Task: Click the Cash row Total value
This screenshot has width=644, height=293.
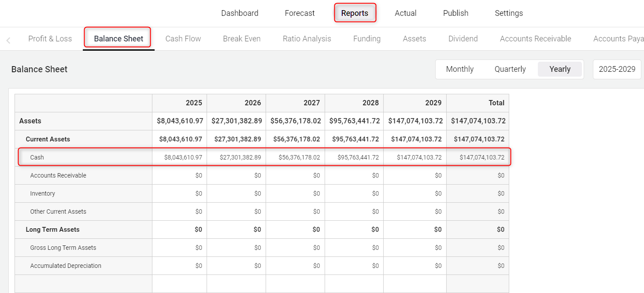Action: click(482, 157)
